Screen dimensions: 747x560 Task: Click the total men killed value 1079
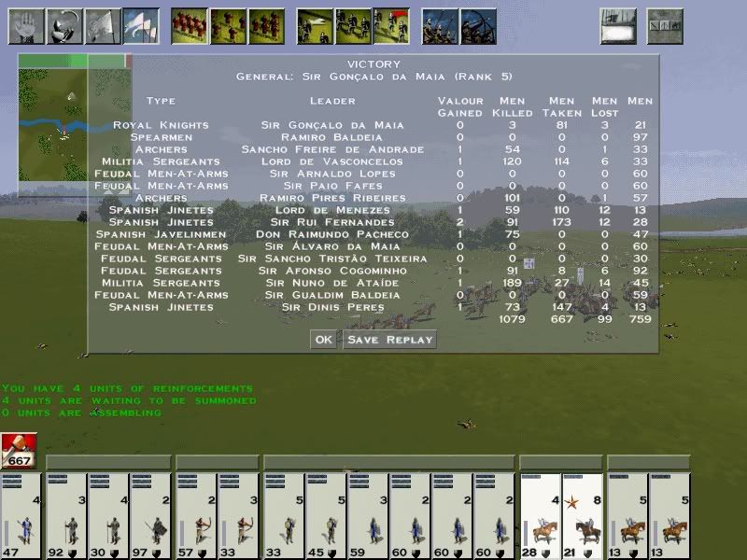[512, 319]
